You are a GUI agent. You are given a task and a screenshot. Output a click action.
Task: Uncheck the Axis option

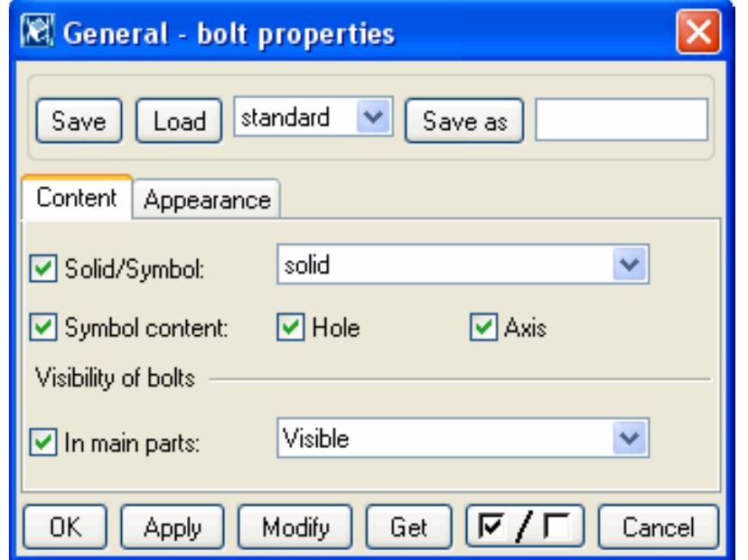[x=481, y=330]
